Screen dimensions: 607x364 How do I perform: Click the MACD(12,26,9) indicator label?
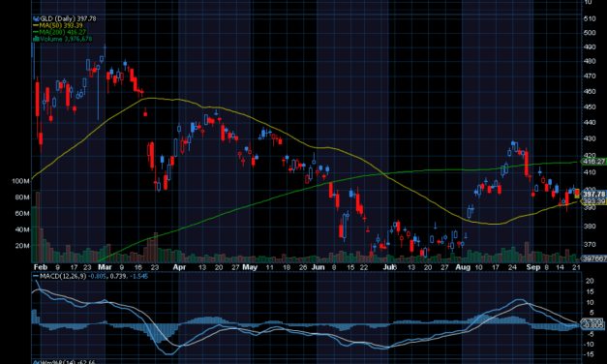coord(63,276)
